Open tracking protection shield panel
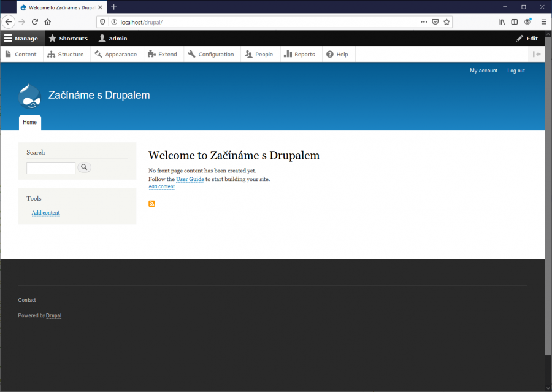 [102, 22]
